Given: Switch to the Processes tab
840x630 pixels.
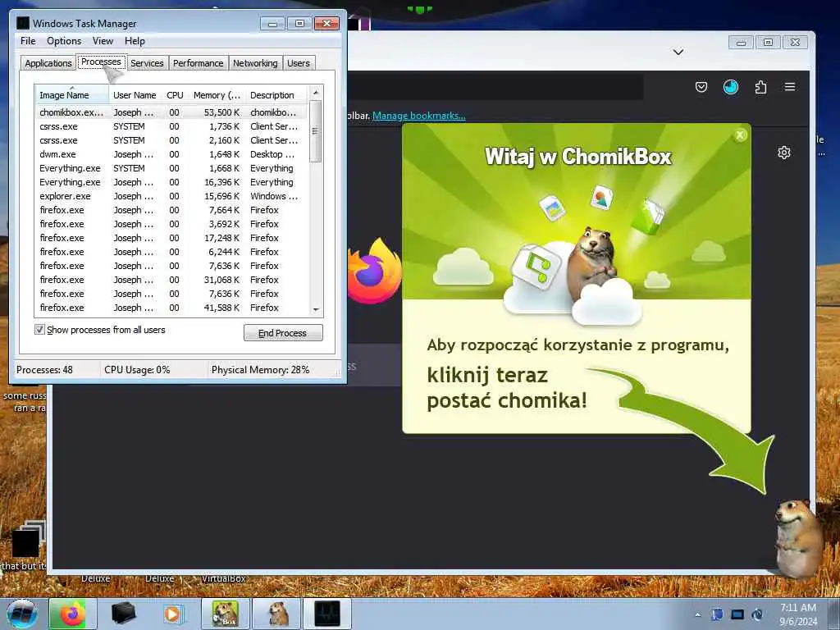Looking at the screenshot, I should point(101,62).
